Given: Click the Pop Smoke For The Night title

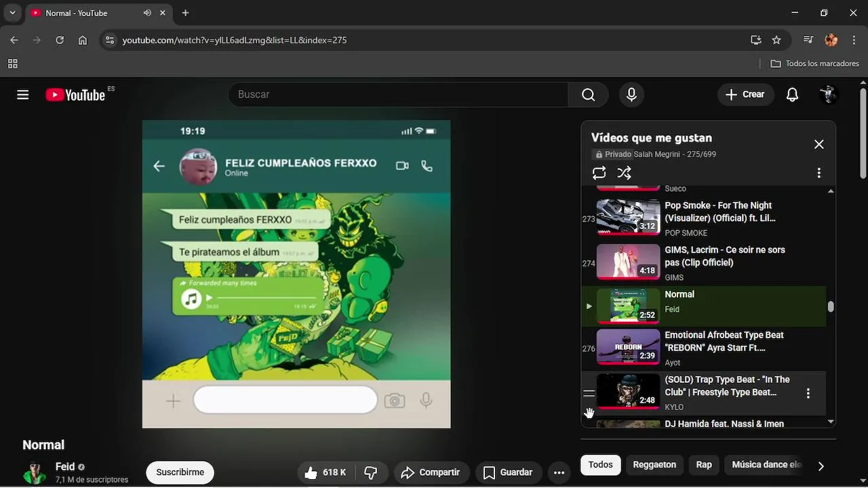Looking at the screenshot, I should click(720, 211).
